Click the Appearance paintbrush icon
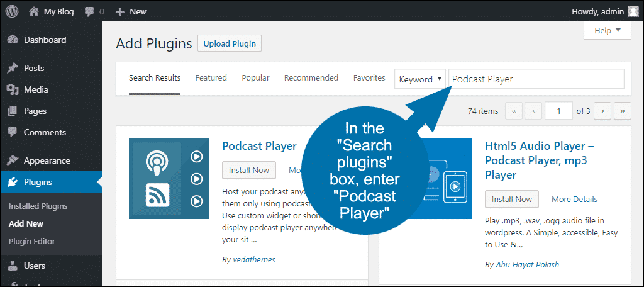644x287 pixels. coord(13,160)
